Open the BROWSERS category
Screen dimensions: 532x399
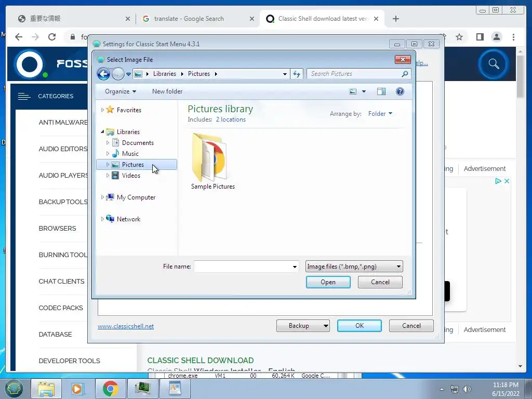57,229
